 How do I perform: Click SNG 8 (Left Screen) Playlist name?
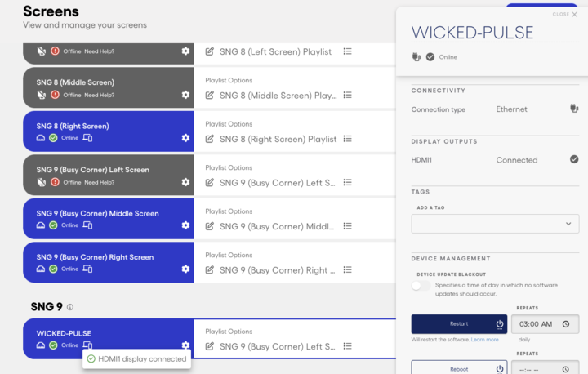click(x=276, y=51)
